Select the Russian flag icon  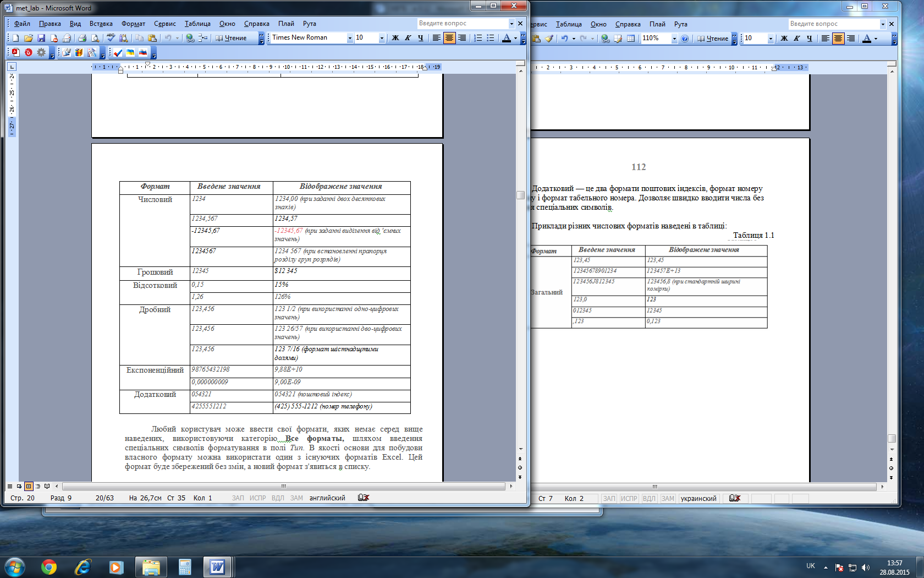(x=143, y=53)
